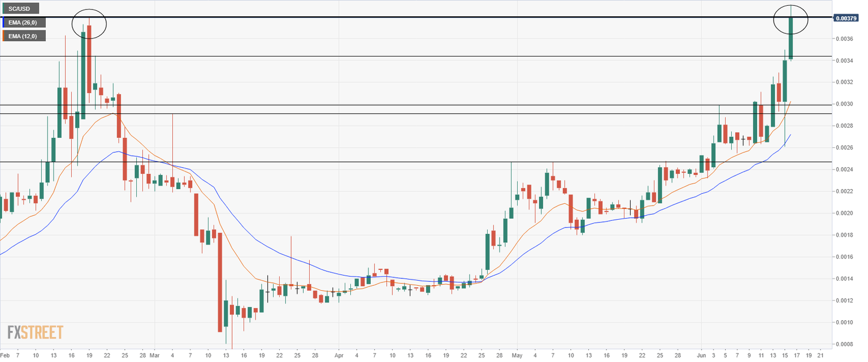Click the Apr month label on time axis
Image resolution: width=868 pixels, height=362 pixels.
338,356
